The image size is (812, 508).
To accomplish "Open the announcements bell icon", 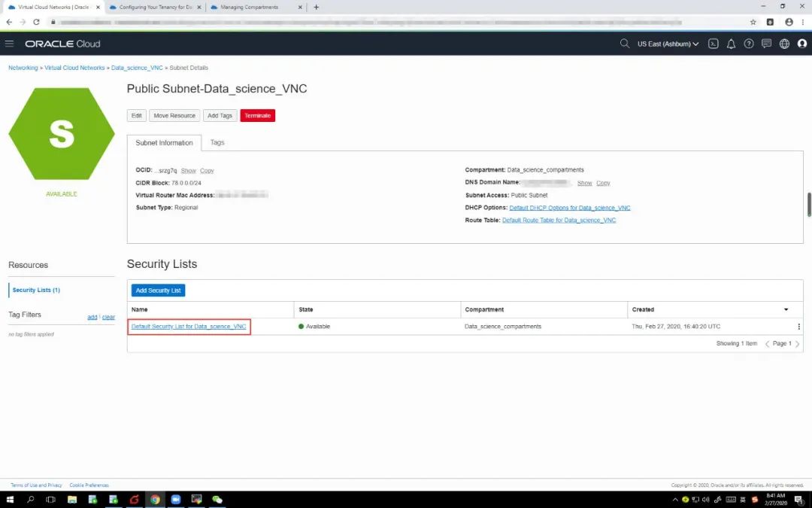I will pos(731,44).
